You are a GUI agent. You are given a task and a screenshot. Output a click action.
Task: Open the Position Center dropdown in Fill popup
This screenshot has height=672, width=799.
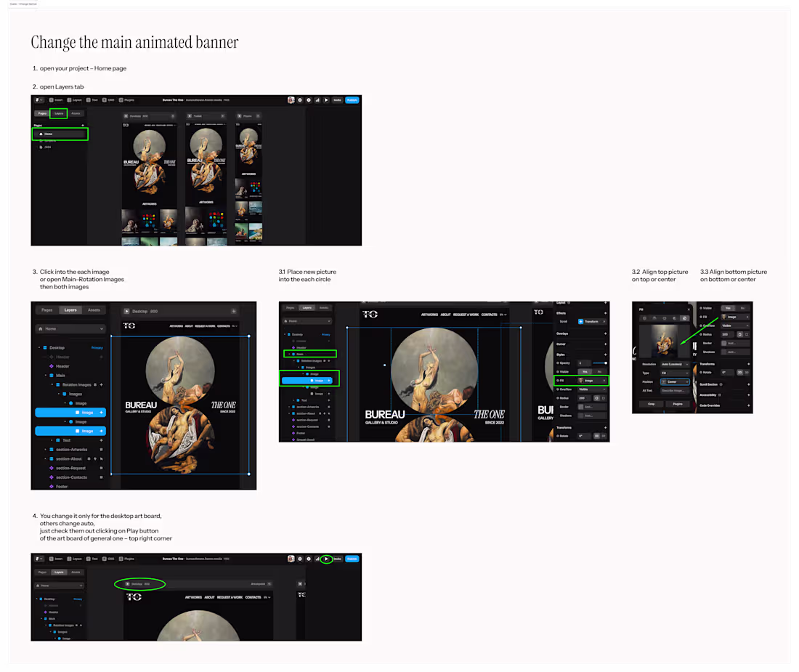tap(675, 381)
